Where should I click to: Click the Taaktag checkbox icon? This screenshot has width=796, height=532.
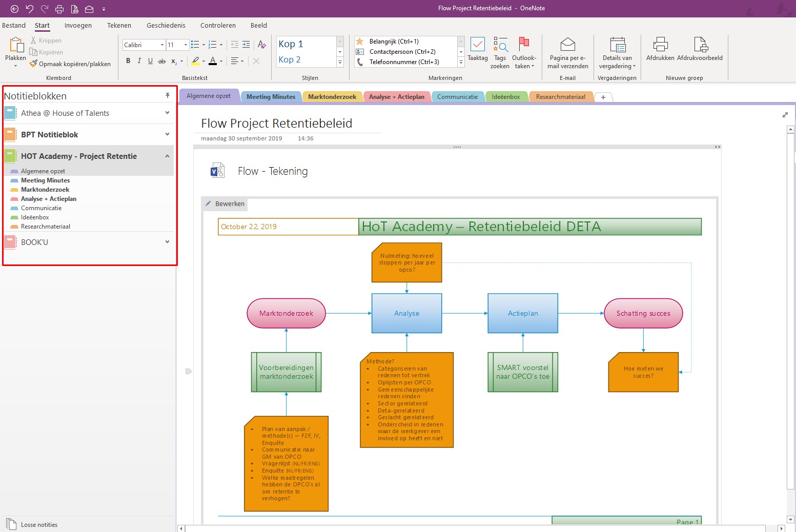pyautogui.click(x=477, y=45)
